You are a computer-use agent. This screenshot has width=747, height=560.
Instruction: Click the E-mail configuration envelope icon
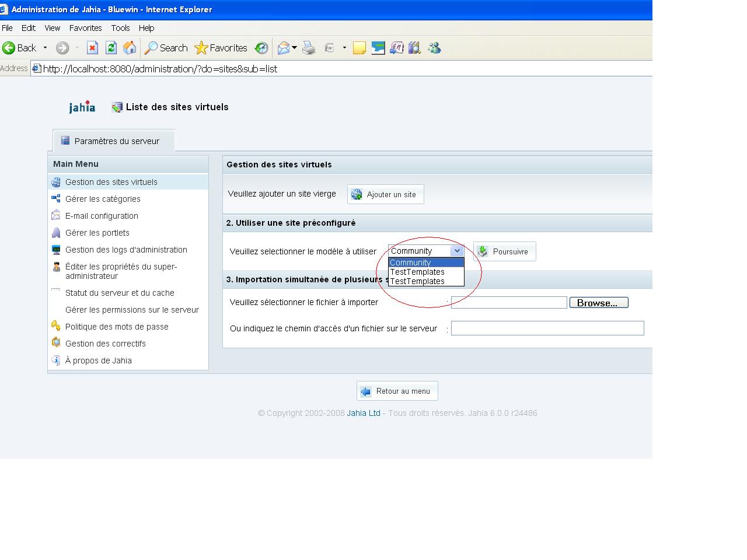(56, 215)
